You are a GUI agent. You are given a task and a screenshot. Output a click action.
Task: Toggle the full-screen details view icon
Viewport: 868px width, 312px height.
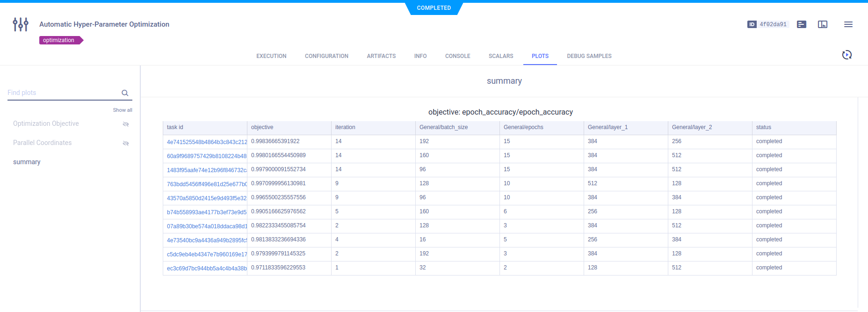pyautogui.click(x=823, y=24)
